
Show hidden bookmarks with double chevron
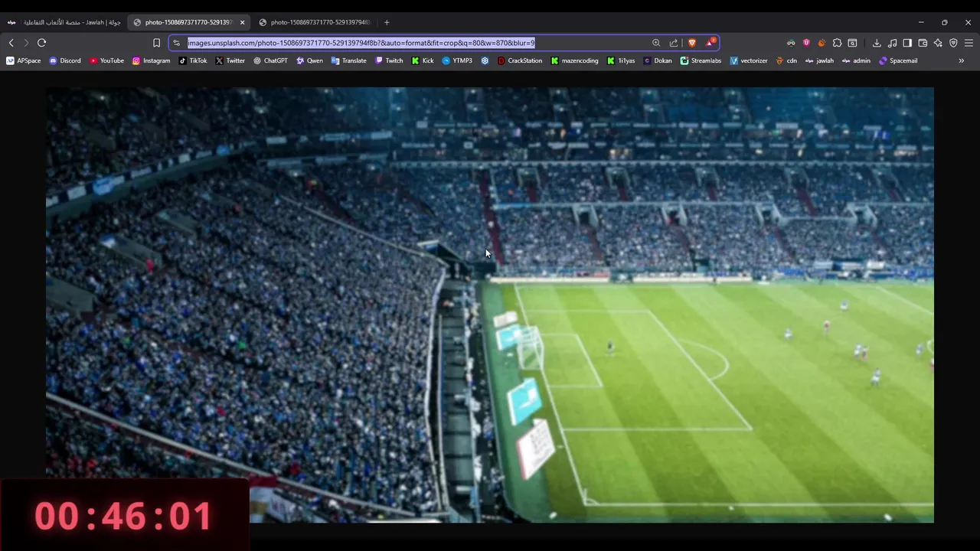tap(961, 60)
